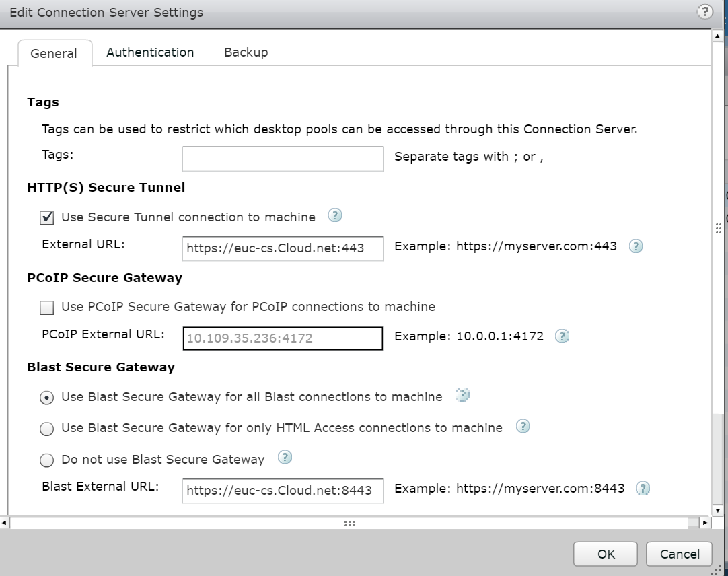This screenshot has height=576, width=728.
Task: Click inside the Tags input field
Action: tap(282, 157)
